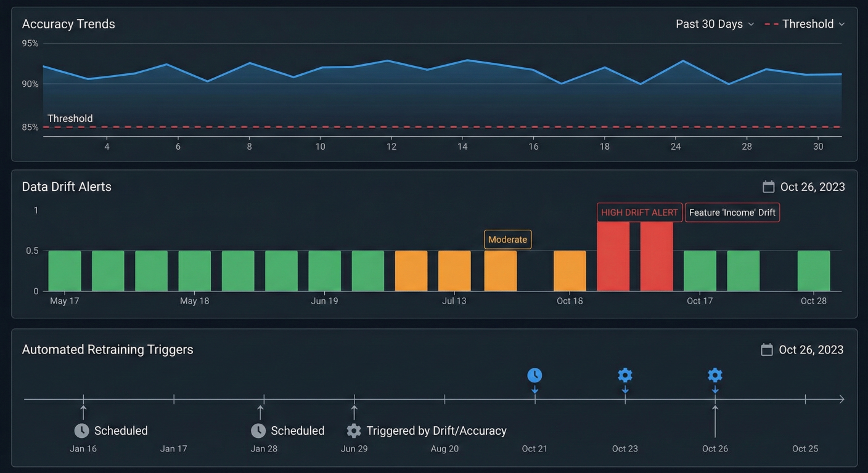Image resolution: width=868 pixels, height=473 pixels.
Task: Click the HIGH DRIFT ALERT label
Action: tap(639, 212)
